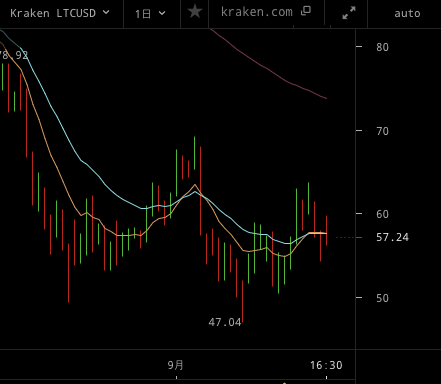Click the 50 price axis label

(x=382, y=298)
